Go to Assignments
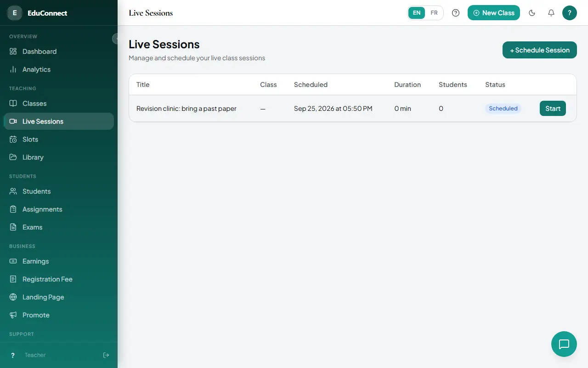 (59, 209)
